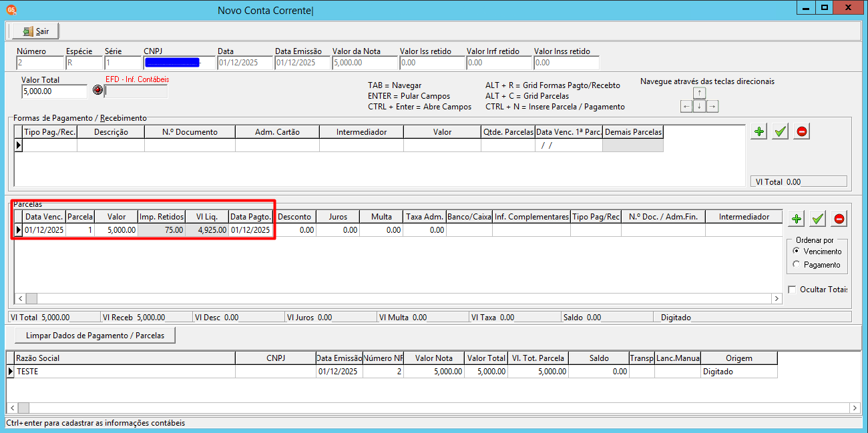The image size is (868, 433).
Task: Click the Valor da Nota field
Action: (x=365, y=63)
